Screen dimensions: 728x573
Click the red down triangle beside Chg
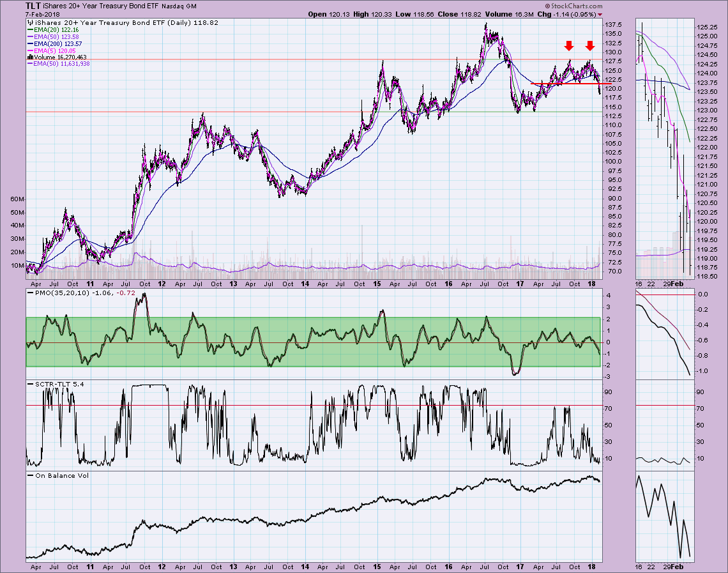(x=599, y=14)
